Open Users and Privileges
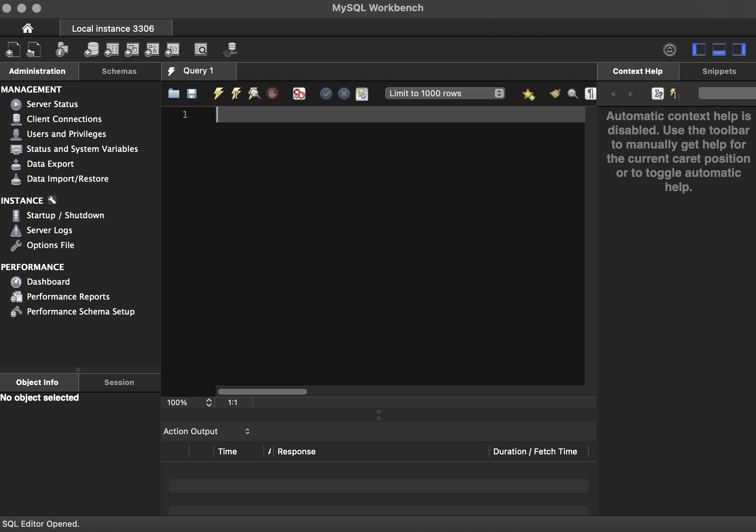Image resolution: width=756 pixels, height=532 pixels. (x=66, y=134)
